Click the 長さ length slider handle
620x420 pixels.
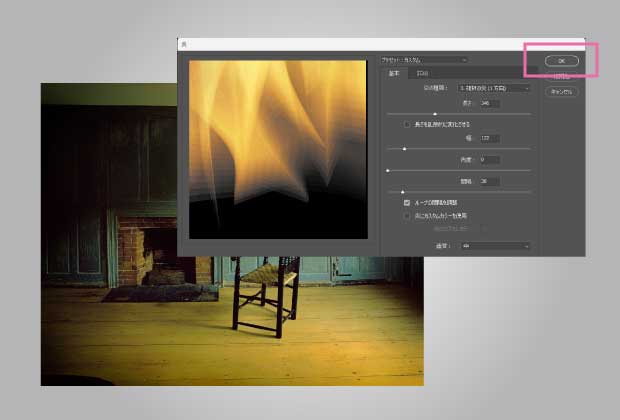click(x=434, y=114)
